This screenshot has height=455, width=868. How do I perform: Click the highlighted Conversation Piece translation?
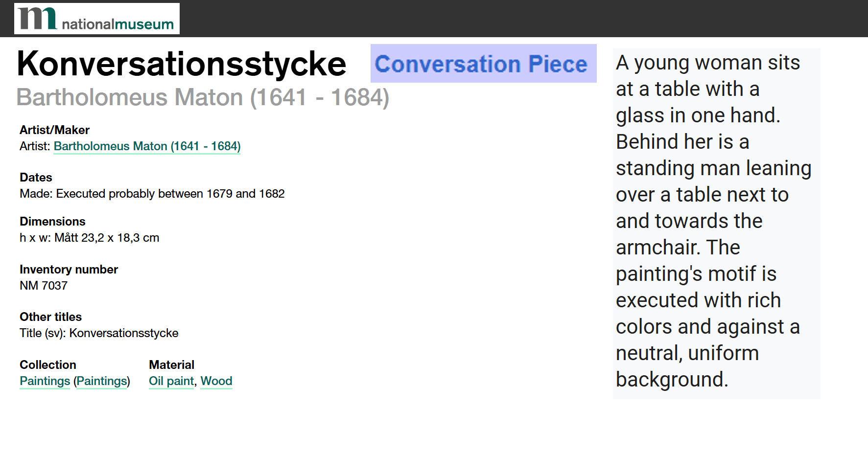[483, 64]
